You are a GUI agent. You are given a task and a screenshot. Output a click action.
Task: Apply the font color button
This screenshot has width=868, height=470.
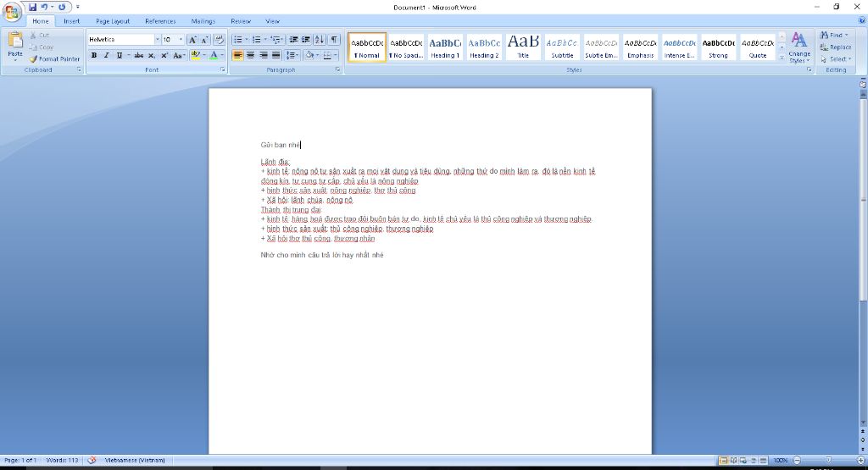(x=214, y=55)
